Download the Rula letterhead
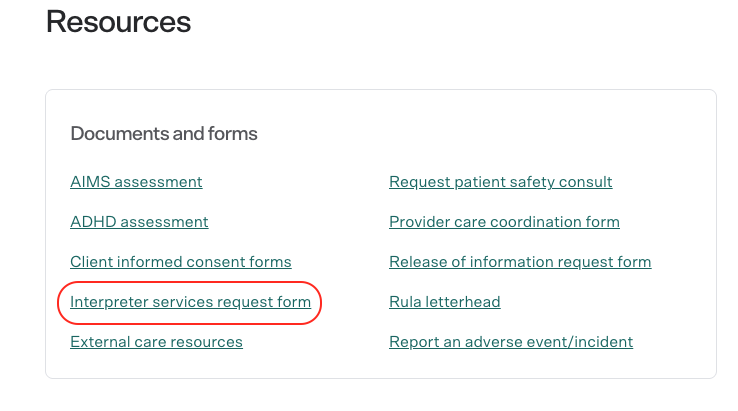 pos(444,302)
